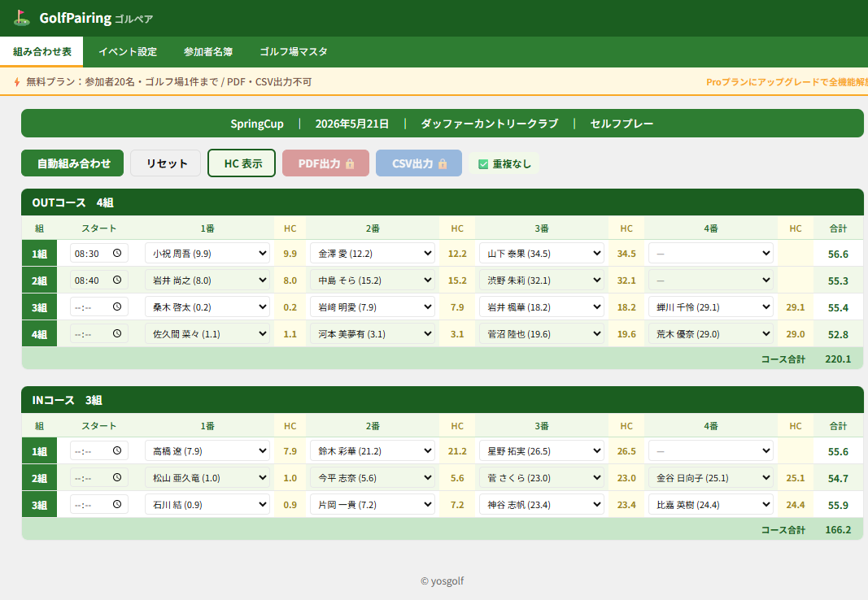Click SpringCup event name in header
The height and width of the screenshot is (600, 868).
point(257,124)
